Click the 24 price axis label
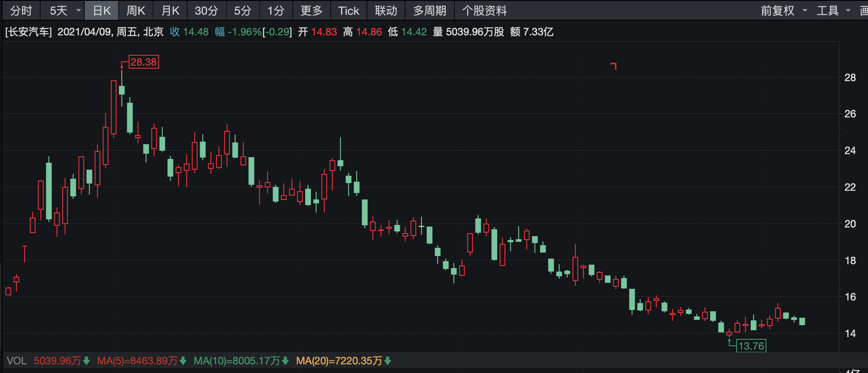This screenshot has width=868, height=373. (x=850, y=151)
